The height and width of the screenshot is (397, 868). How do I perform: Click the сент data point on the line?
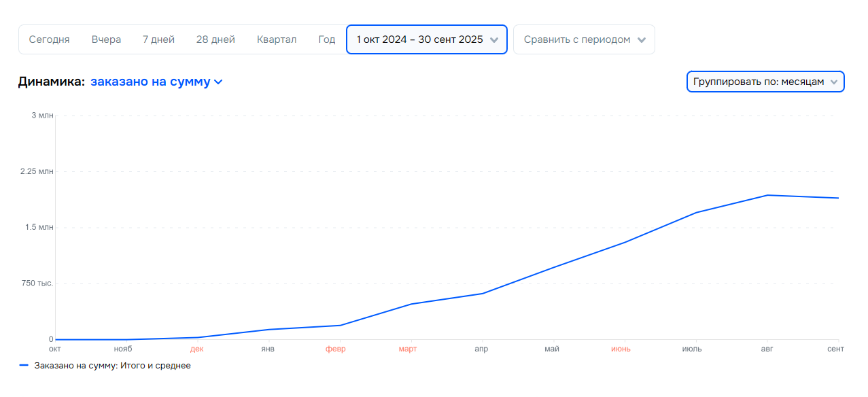(838, 198)
